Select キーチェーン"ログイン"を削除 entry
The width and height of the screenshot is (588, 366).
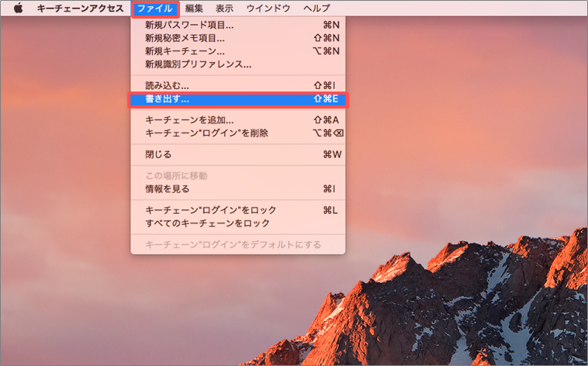point(237,133)
